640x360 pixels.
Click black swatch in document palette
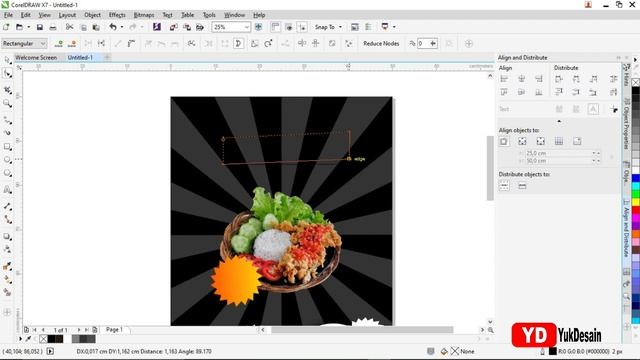(x=52, y=339)
